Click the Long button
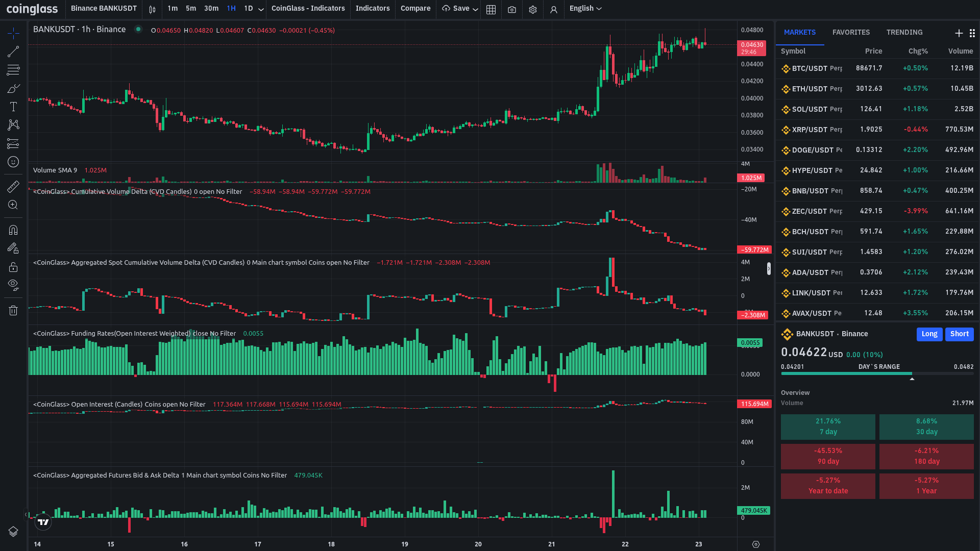Viewport: 980px width, 551px height. (929, 334)
